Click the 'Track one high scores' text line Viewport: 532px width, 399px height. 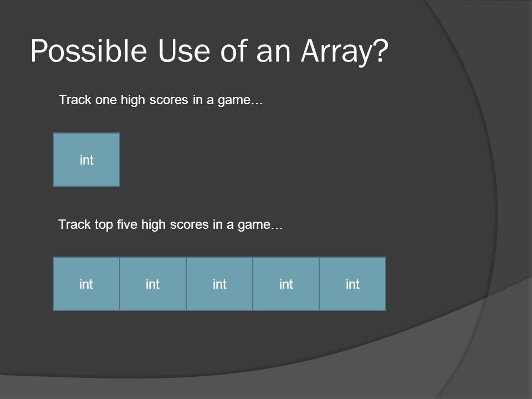click(161, 100)
